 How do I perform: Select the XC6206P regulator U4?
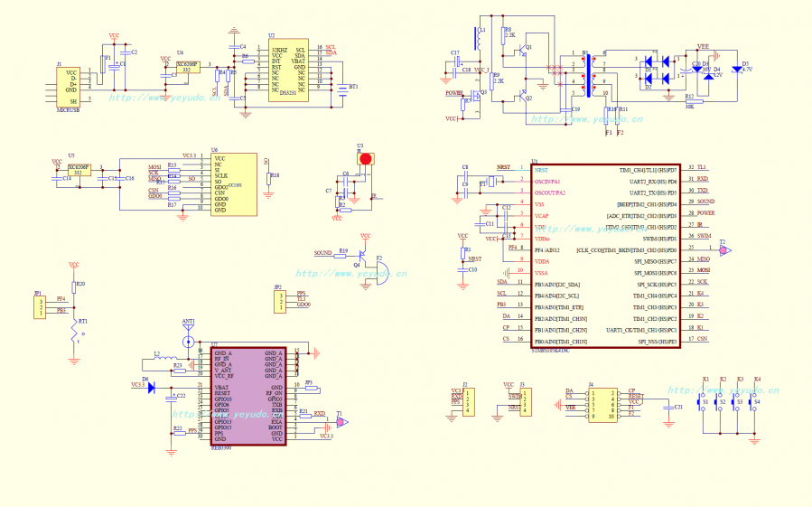(187, 67)
